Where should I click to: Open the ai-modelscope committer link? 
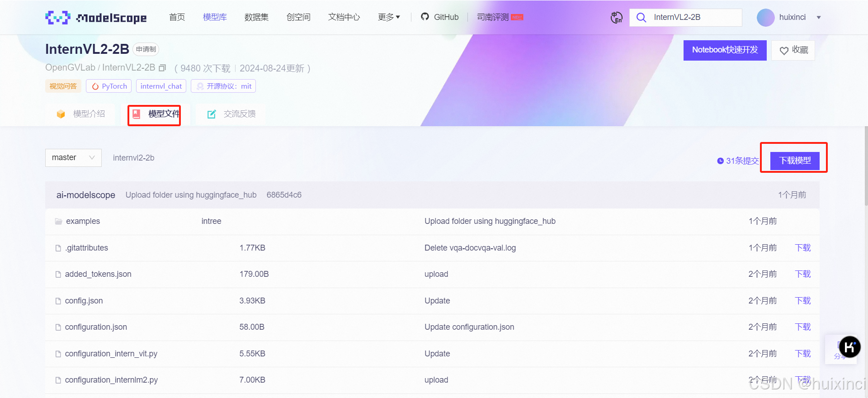click(86, 195)
